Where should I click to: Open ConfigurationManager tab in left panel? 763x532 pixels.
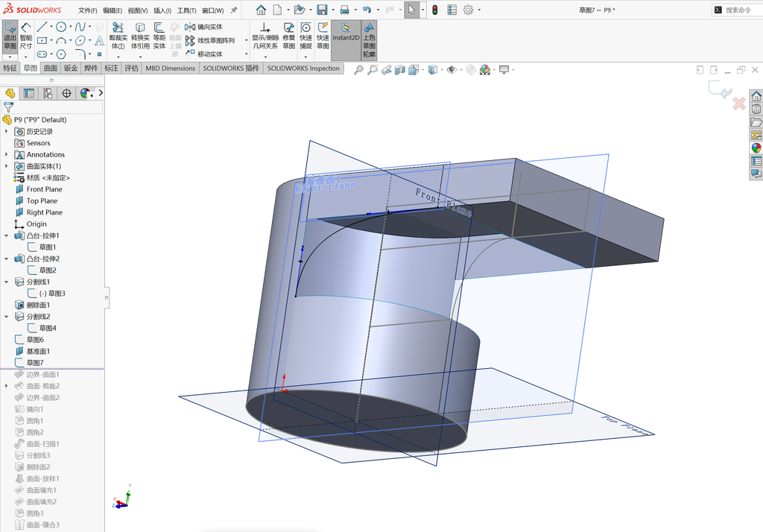(48, 93)
